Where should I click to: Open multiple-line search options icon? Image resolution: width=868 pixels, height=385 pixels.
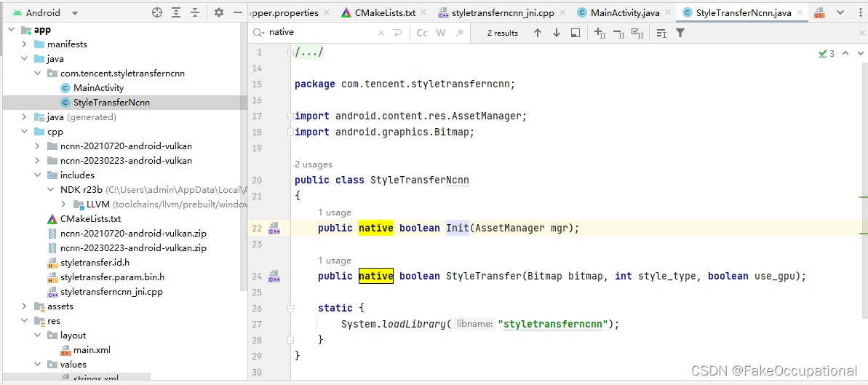click(661, 33)
